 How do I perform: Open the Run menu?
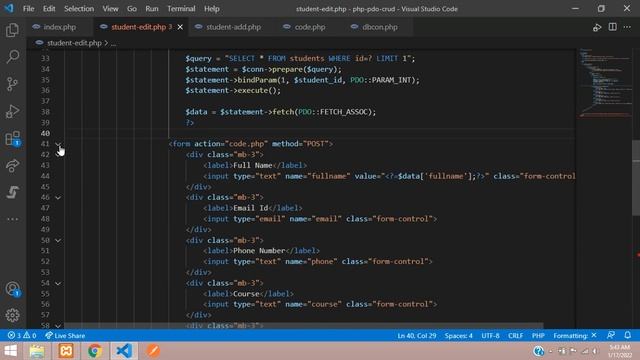tap(152, 9)
